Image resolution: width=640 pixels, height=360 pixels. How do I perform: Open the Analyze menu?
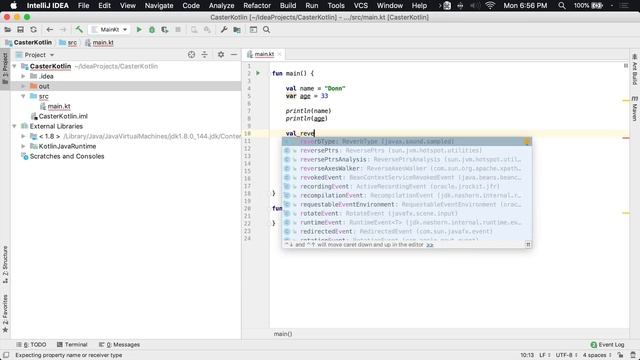[222, 5]
